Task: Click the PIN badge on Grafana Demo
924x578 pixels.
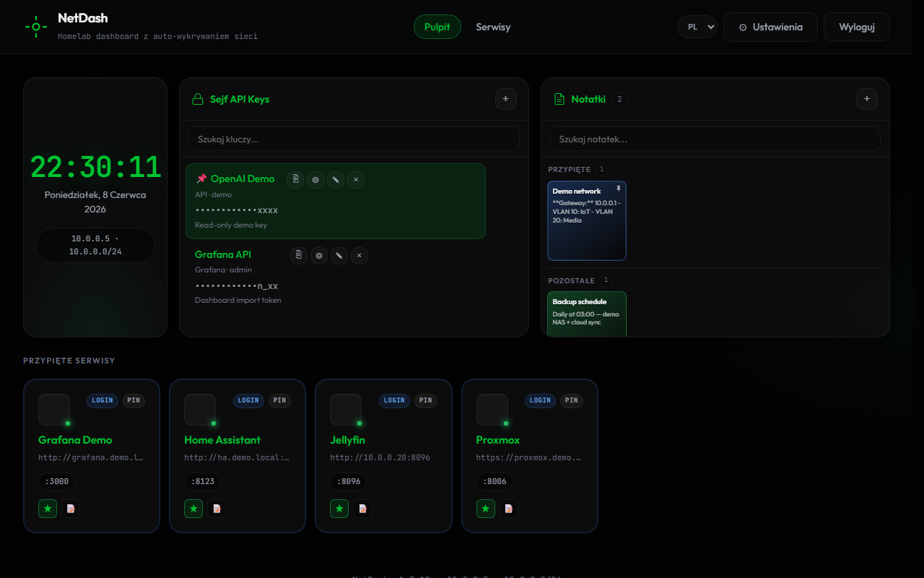Action: (134, 400)
